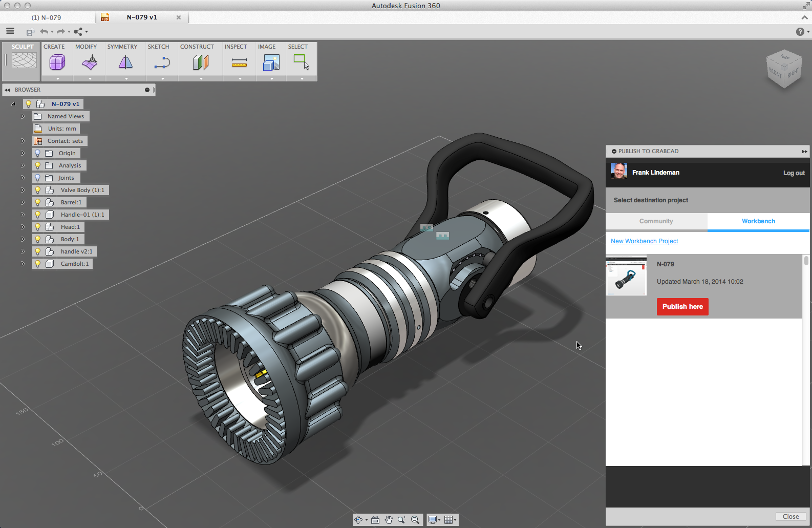Select the Pan hand tool icon
The image size is (812, 528).
(x=389, y=520)
